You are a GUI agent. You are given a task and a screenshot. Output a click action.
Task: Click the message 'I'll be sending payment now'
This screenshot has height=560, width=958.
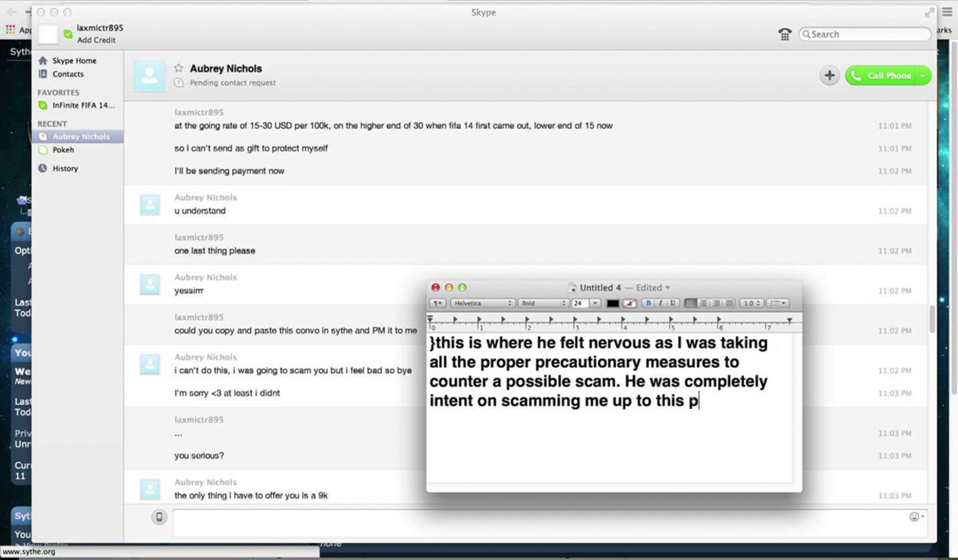pos(229,171)
